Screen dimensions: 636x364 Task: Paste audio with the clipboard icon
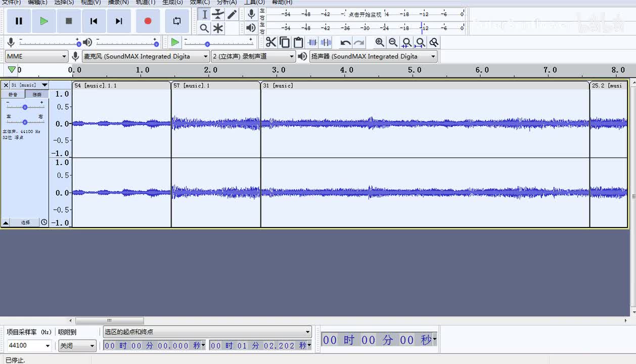(298, 42)
